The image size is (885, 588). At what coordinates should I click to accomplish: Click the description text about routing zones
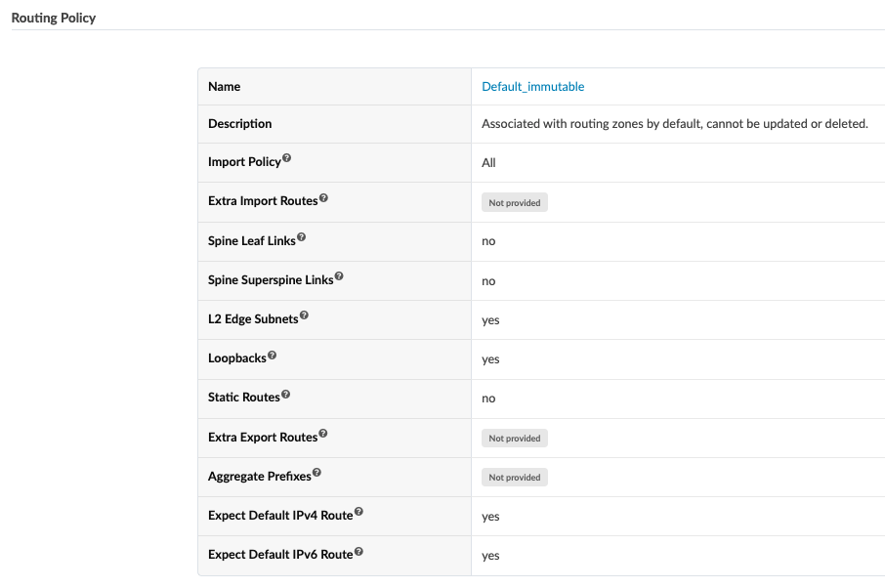coord(674,124)
